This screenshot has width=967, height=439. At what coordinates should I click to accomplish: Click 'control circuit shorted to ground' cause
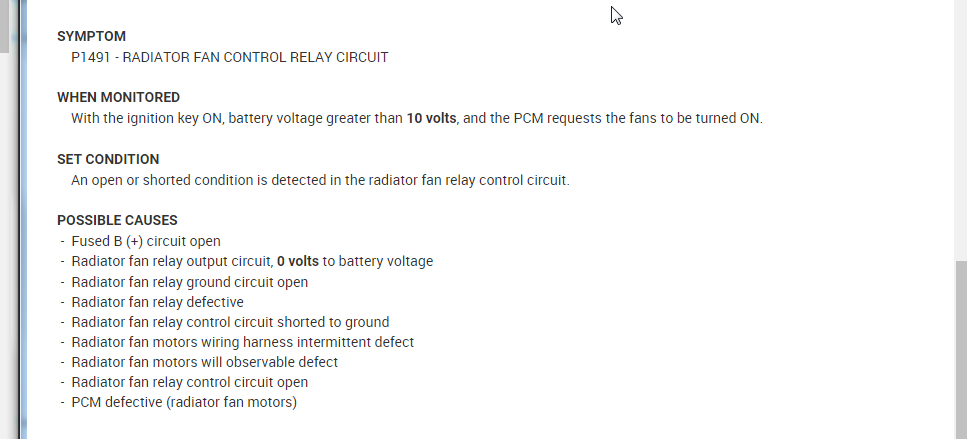click(x=230, y=322)
